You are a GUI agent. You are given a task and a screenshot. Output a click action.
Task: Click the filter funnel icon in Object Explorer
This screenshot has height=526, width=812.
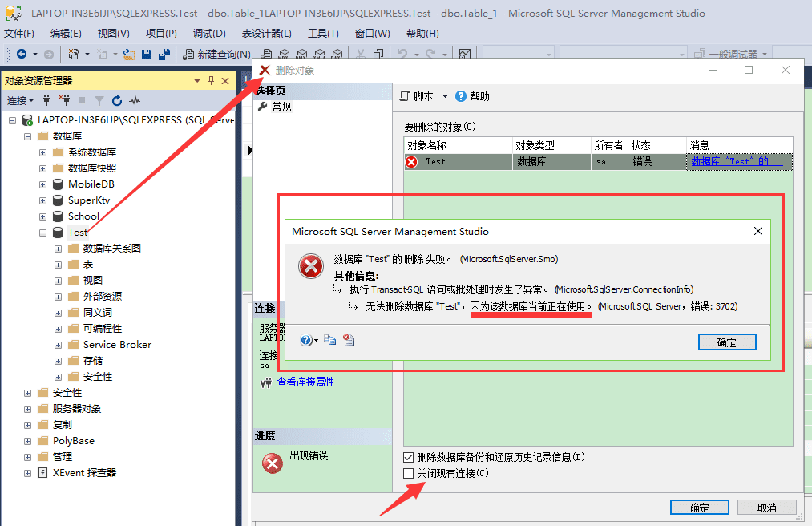click(99, 100)
